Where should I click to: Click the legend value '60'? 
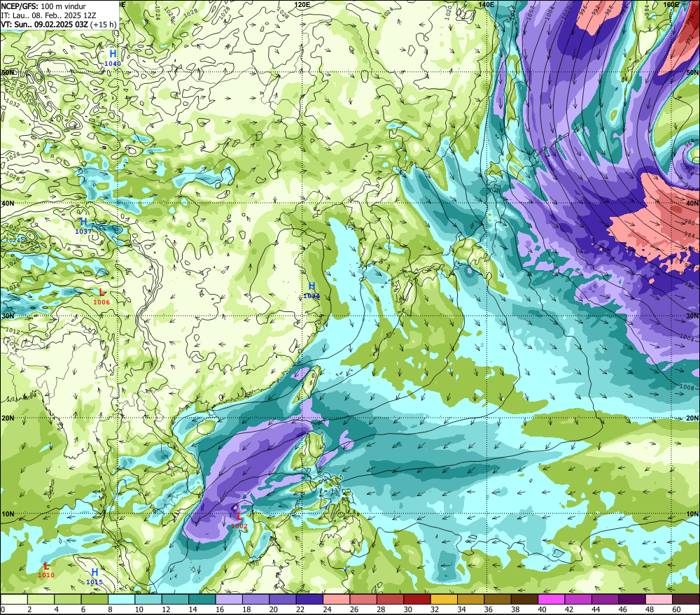click(x=676, y=609)
